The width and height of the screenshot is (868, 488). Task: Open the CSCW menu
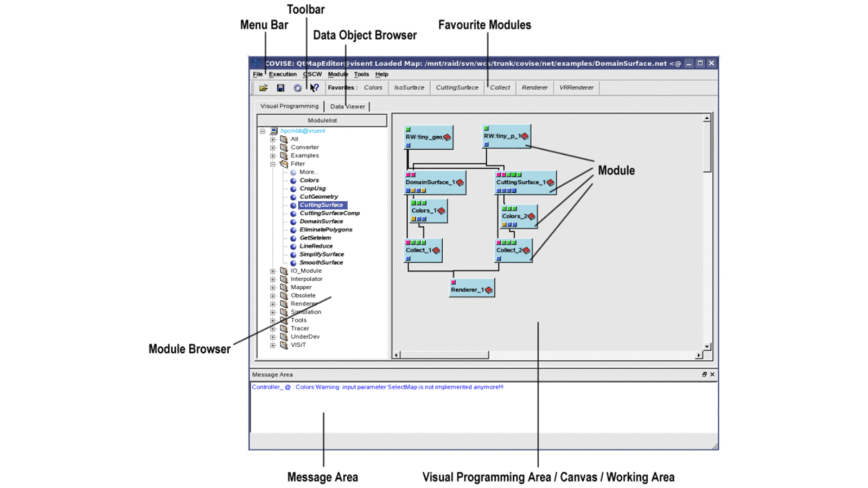pyautogui.click(x=312, y=74)
